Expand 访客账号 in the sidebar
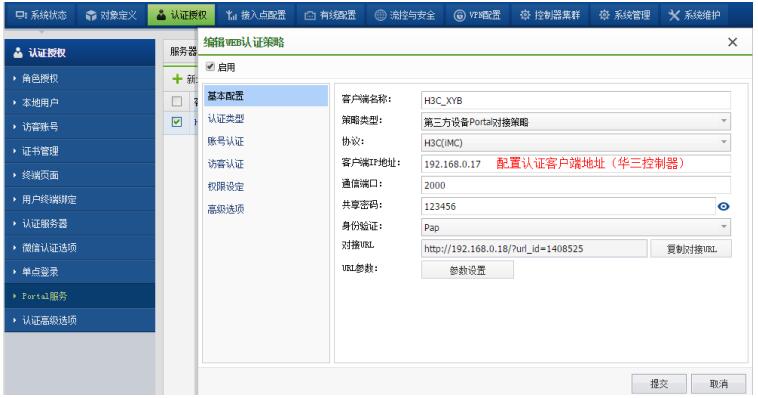Viewport: 758px width, 398px height. [x=80, y=127]
